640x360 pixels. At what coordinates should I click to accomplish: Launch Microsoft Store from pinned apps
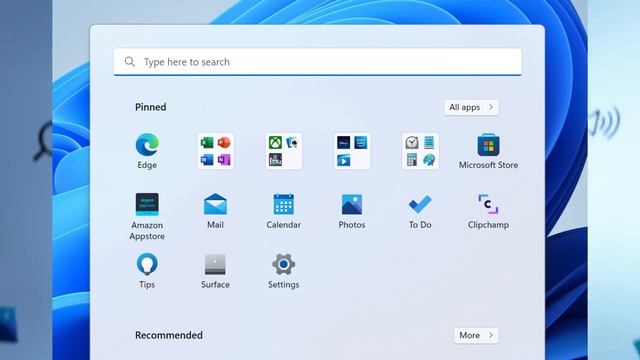click(488, 151)
